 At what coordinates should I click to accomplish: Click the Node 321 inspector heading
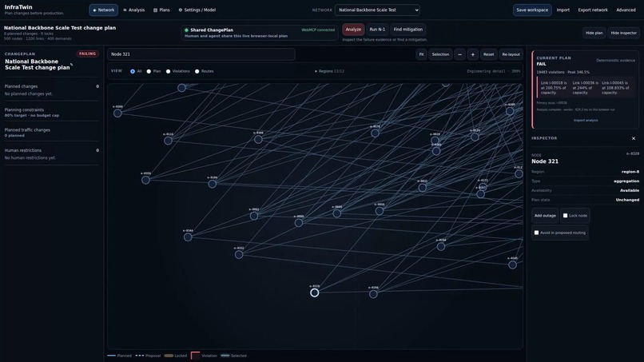point(545,161)
